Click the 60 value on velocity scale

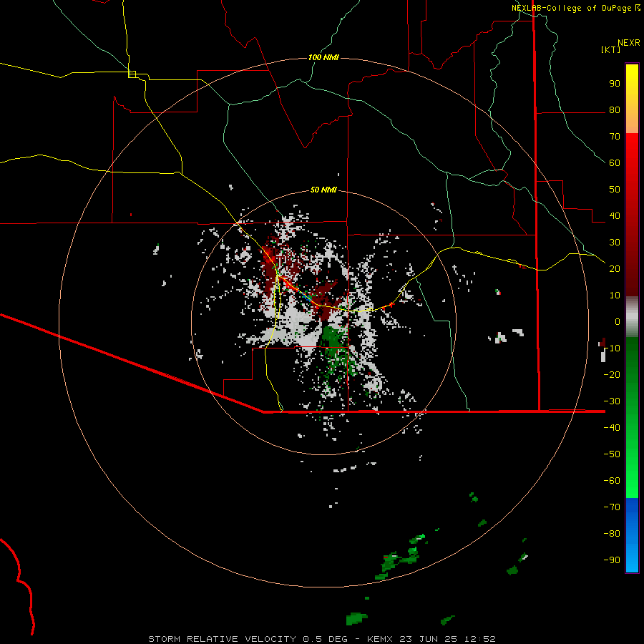[615, 163]
